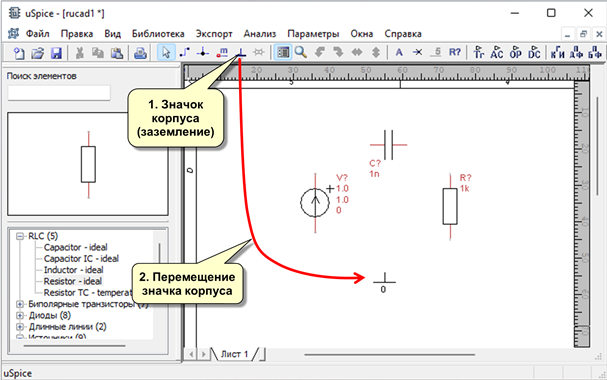
Task: Toggle the element panel view button
Action: click(283, 52)
